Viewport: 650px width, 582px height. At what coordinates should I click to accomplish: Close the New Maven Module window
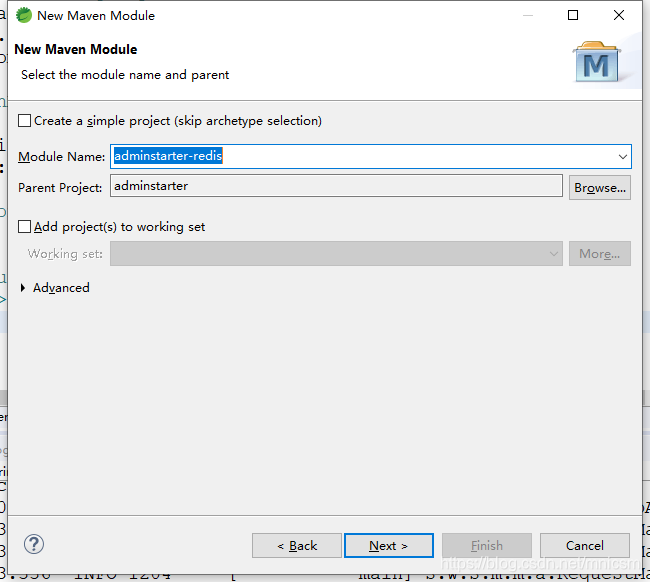(618, 15)
